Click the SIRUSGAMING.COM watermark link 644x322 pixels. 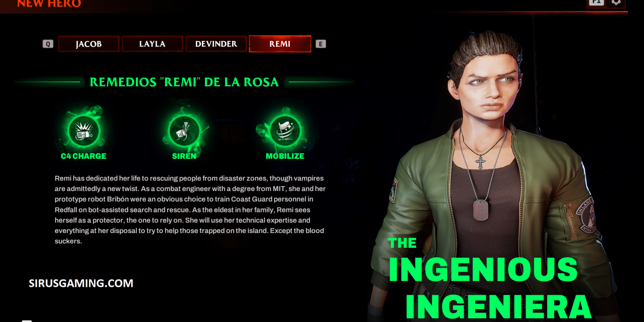tap(81, 283)
